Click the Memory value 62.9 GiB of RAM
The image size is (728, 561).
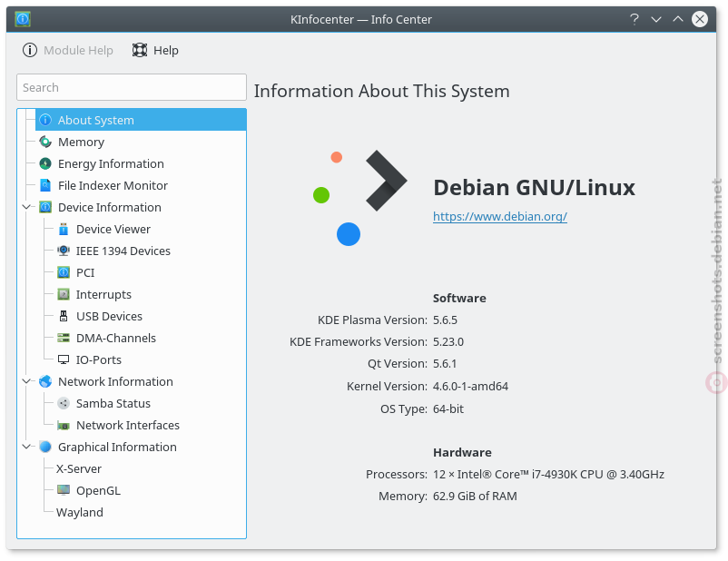click(475, 496)
